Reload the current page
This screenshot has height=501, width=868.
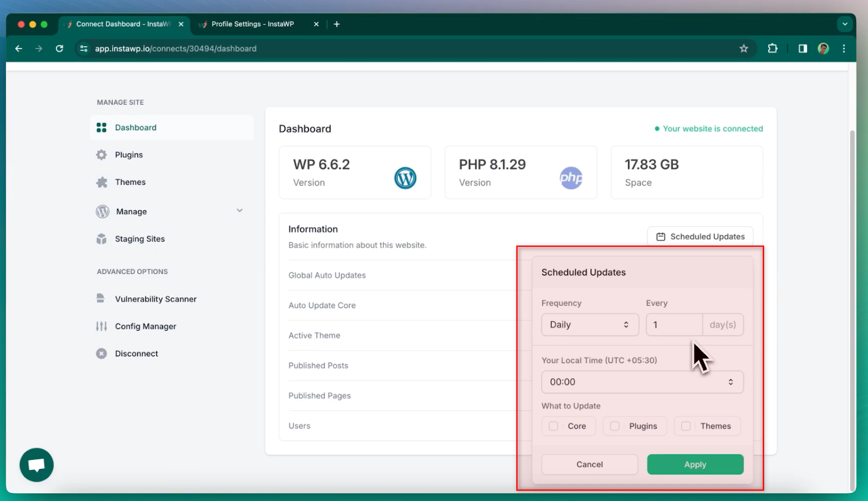[60, 49]
